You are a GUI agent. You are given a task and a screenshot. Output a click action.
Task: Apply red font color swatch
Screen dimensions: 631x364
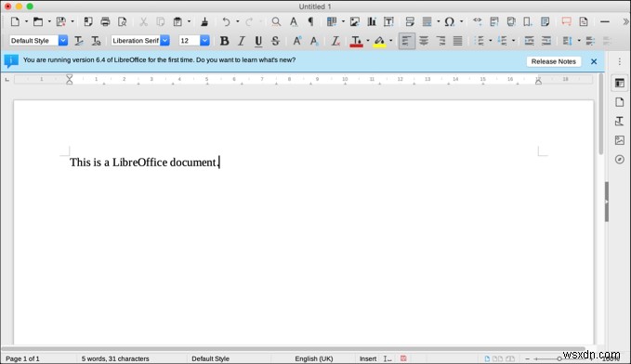click(x=357, y=41)
